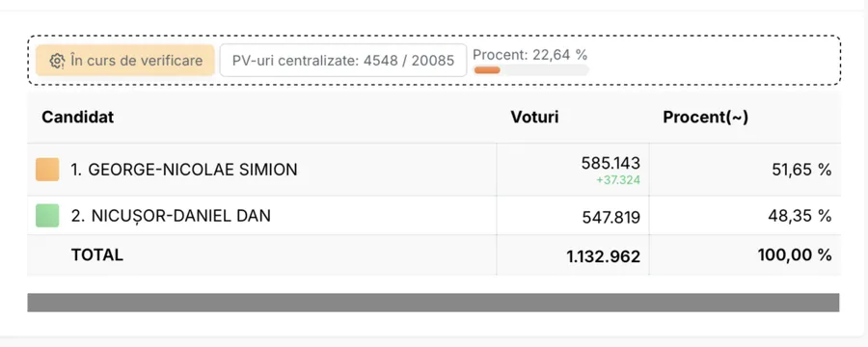
Task: Click Dan's vote count 547.819
Action: click(611, 218)
